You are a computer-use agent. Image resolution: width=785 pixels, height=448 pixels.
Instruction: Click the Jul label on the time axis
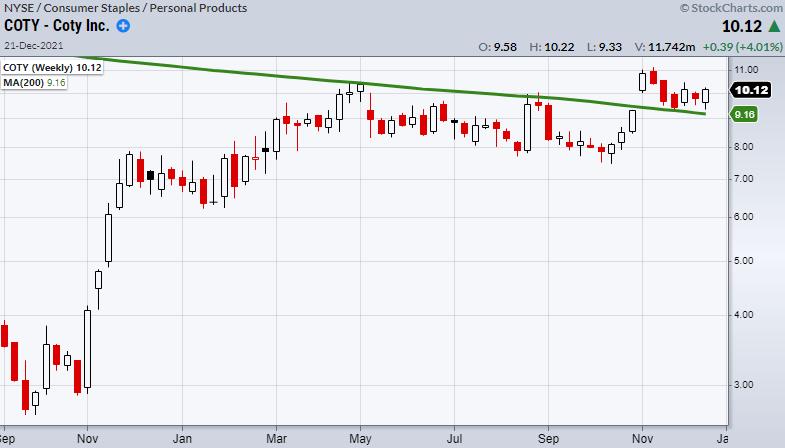[x=457, y=438]
